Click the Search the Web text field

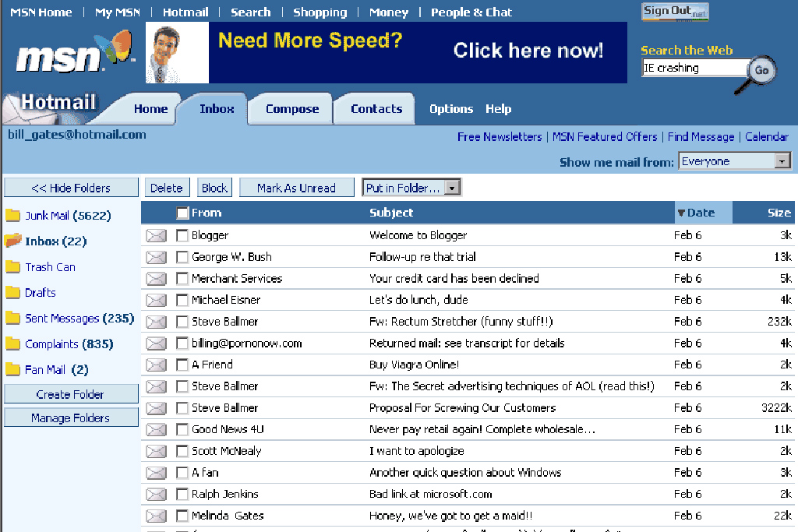tap(694, 69)
